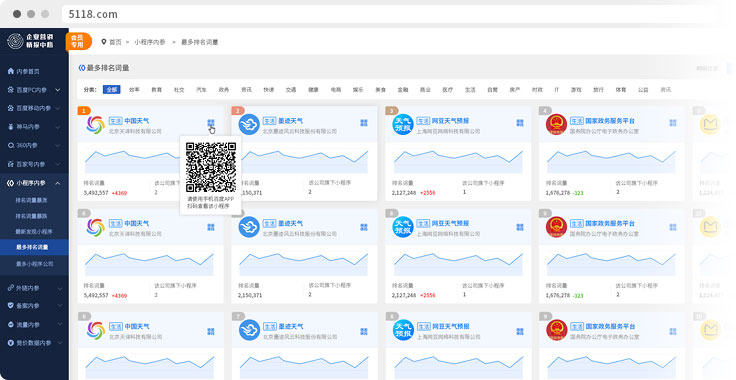Click the QR code popup image
736x380 pixels.
[x=211, y=167]
